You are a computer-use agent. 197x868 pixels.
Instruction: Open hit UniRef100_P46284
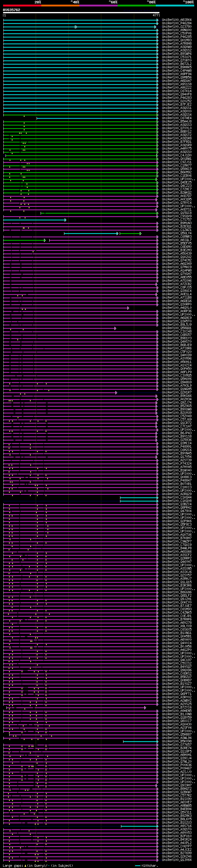[177, 23]
